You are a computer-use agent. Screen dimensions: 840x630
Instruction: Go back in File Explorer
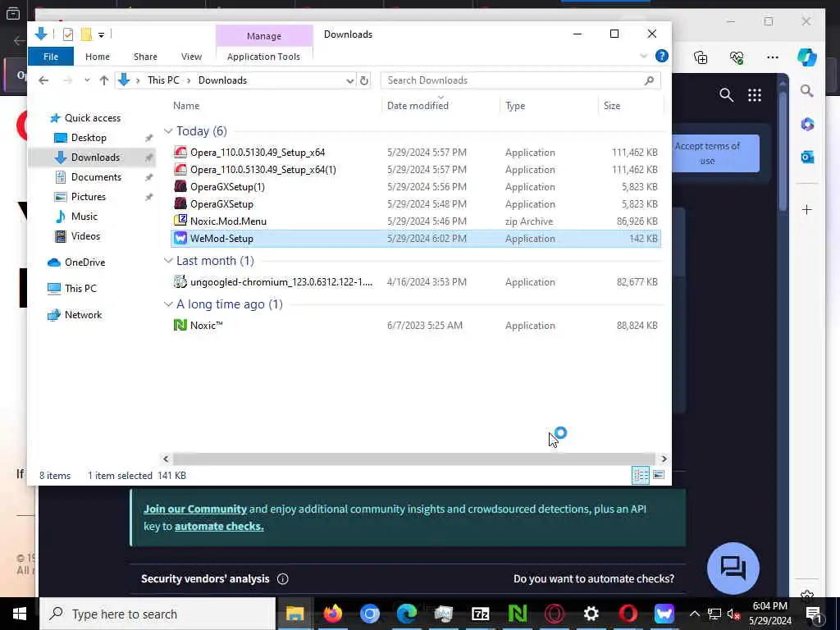click(x=43, y=80)
